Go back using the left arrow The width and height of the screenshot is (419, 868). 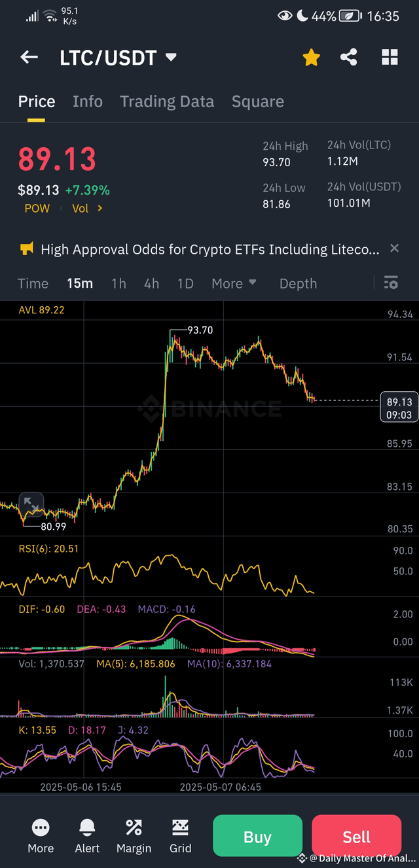29,58
